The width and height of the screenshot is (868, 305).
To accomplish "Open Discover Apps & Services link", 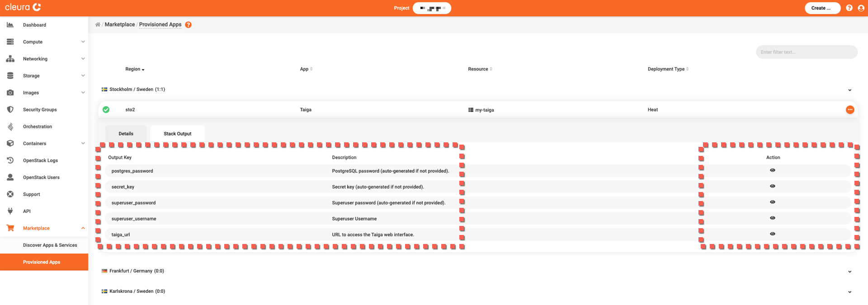I will click(50, 245).
